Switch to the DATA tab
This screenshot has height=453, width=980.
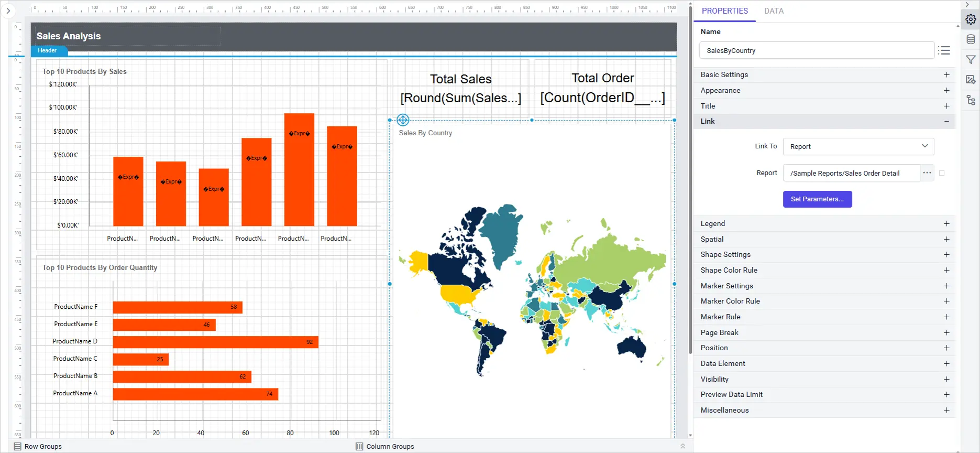pos(774,11)
